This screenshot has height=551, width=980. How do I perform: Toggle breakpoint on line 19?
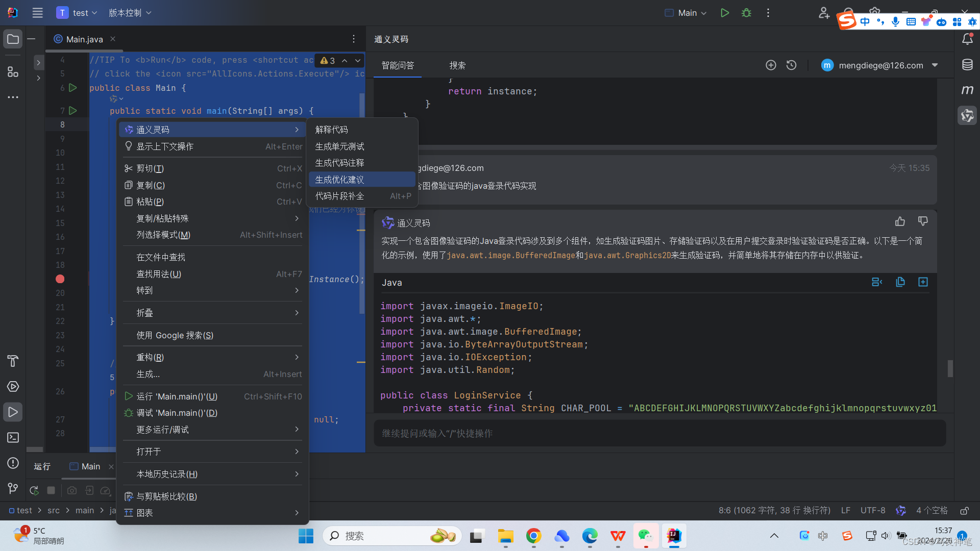pos(60,279)
